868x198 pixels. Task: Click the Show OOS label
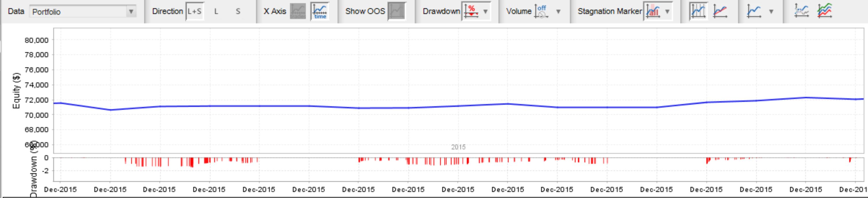(365, 11)
